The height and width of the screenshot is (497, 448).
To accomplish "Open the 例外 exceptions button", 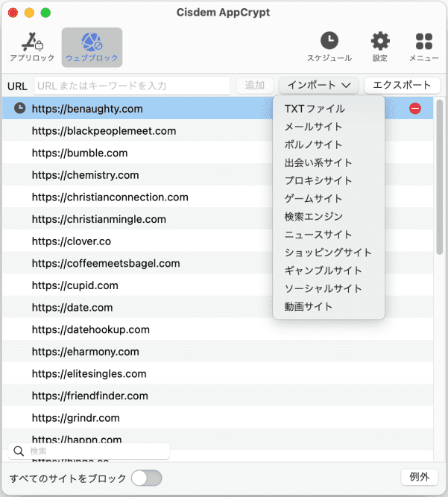I will tap(419, 477).
